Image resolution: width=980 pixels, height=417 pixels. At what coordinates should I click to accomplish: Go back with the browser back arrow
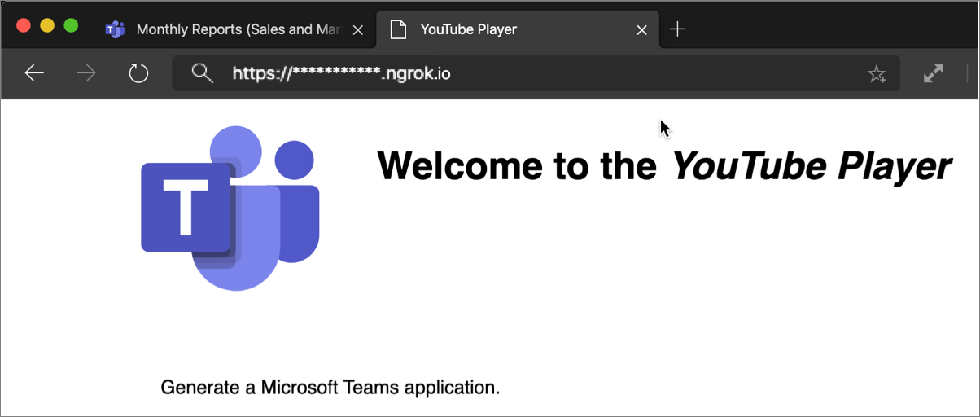pos(34,73)
